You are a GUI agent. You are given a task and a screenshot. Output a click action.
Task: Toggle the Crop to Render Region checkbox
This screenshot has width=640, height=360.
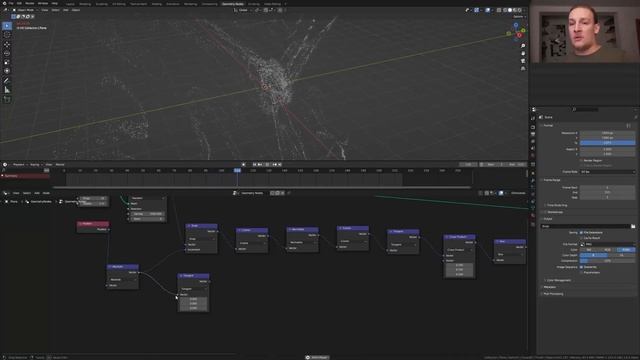(x=581, y=165)
